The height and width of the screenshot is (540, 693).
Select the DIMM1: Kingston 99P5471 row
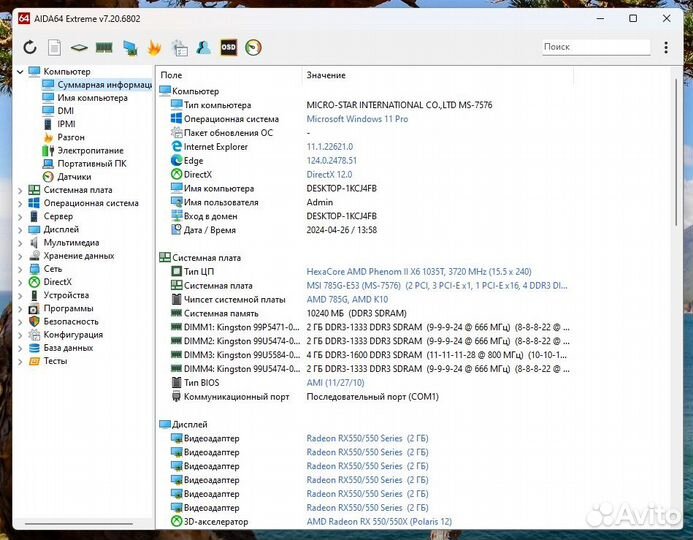point(365,327)
